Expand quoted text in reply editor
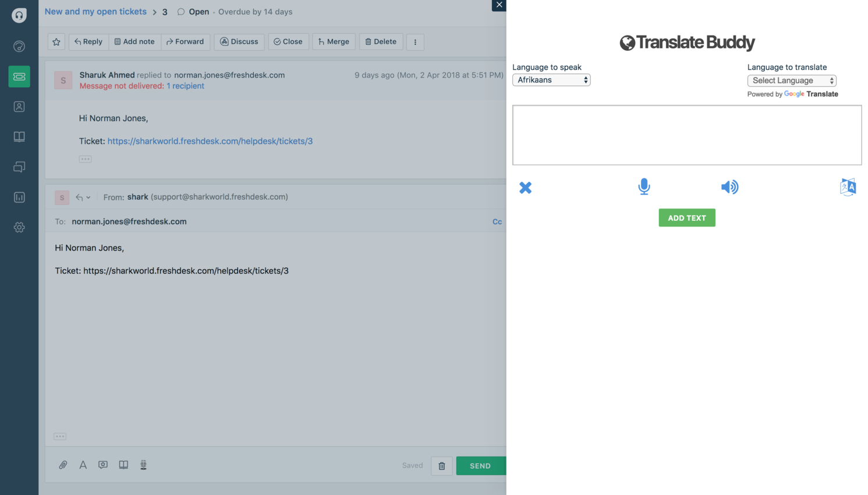Screen dimensions: 868x495 pyautogui.click(x=60, y=436)
